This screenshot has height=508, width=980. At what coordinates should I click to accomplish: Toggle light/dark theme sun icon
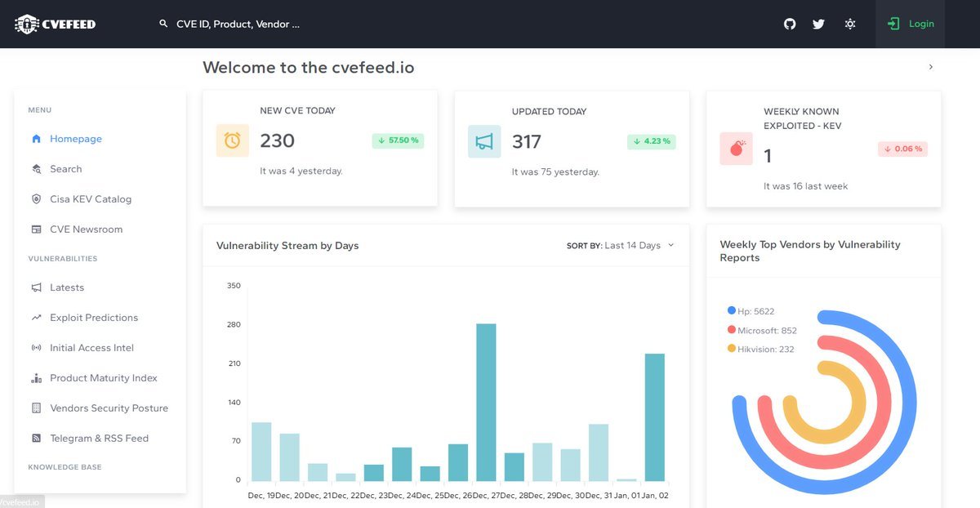[x=850, y=24]
